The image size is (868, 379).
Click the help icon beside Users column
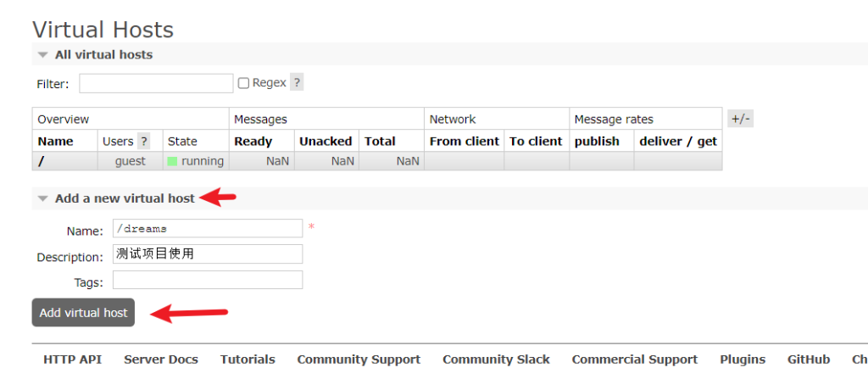coord(143,142)
